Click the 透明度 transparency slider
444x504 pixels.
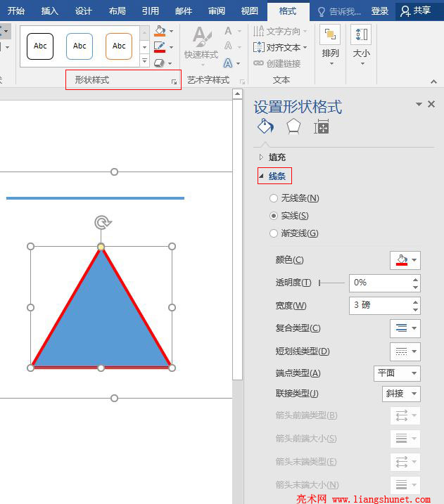click(331, 283)
